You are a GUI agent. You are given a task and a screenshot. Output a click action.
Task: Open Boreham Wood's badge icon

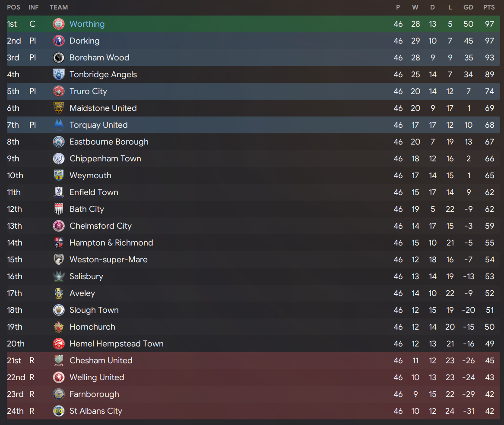point(58,58)
